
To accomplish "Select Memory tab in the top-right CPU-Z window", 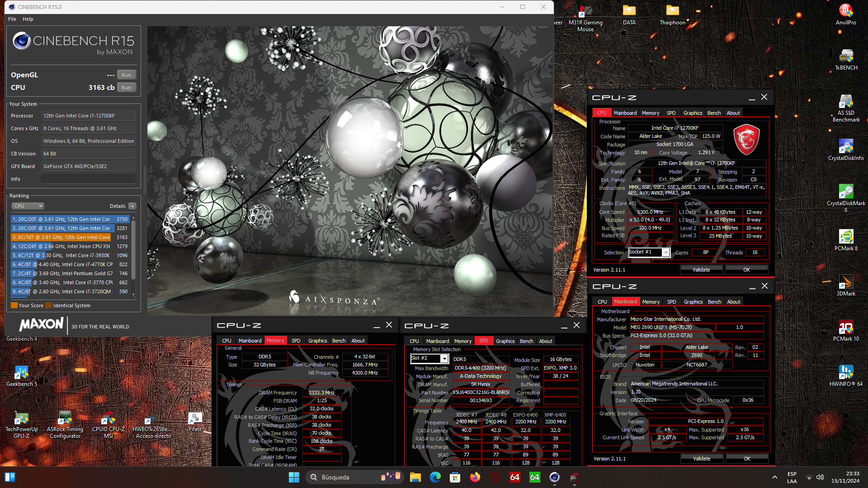I will coord(651,113).
